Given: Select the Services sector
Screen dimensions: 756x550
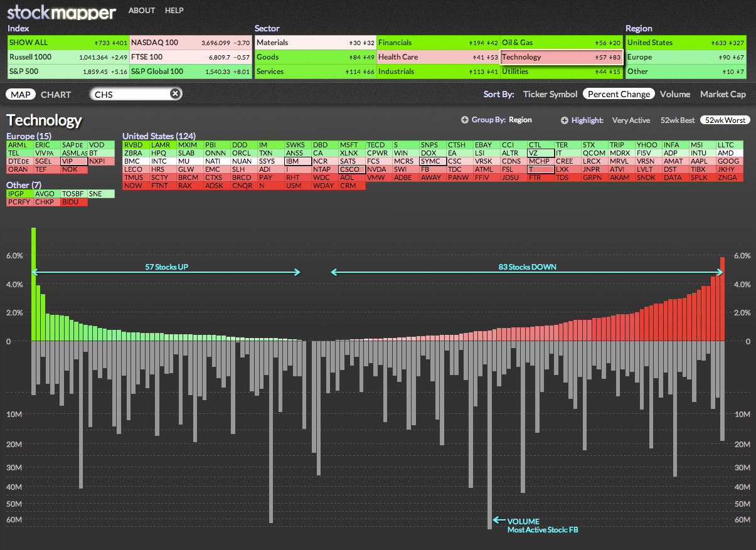Looking at the screenshot, I should [316, 71].
